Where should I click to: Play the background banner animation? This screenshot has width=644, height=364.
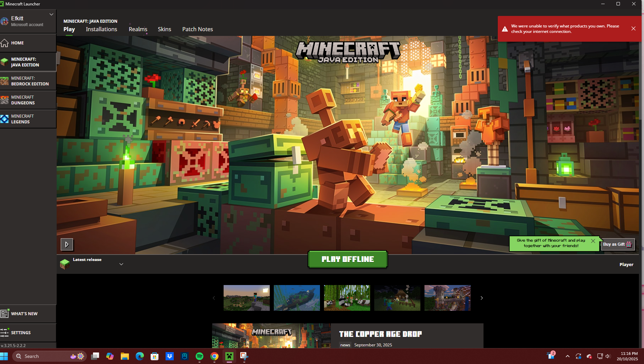point(67,244)
